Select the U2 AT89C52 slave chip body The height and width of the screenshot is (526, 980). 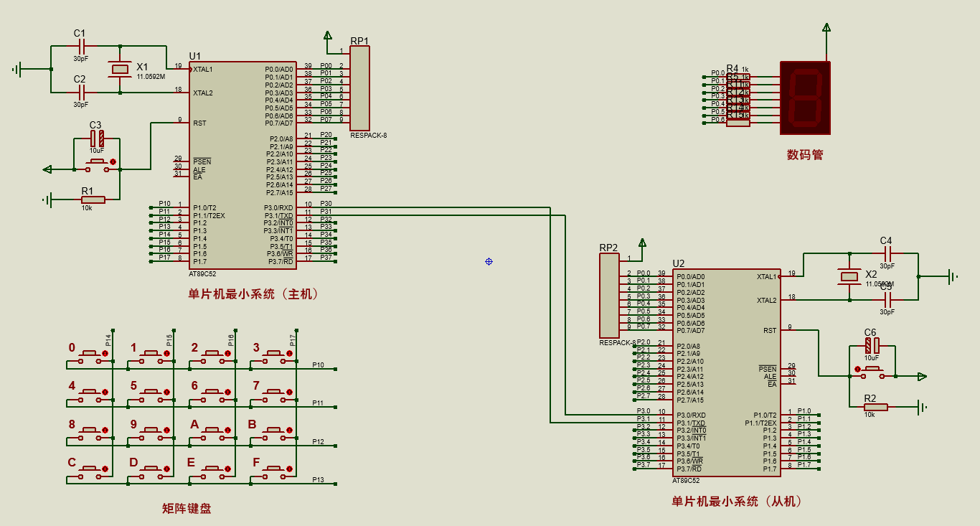[x=726, y=372]
